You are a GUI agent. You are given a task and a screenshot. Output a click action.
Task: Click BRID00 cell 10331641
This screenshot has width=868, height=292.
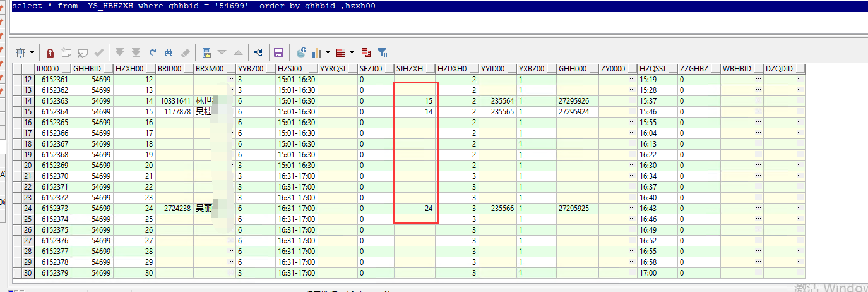click(174, 101)
